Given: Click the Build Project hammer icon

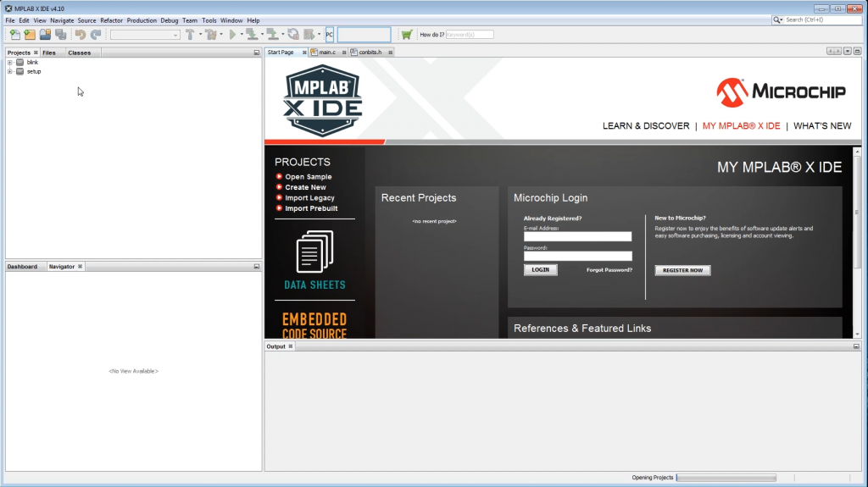Looking at the screenshot, I should pyautogui.click(x=190, y=35).
